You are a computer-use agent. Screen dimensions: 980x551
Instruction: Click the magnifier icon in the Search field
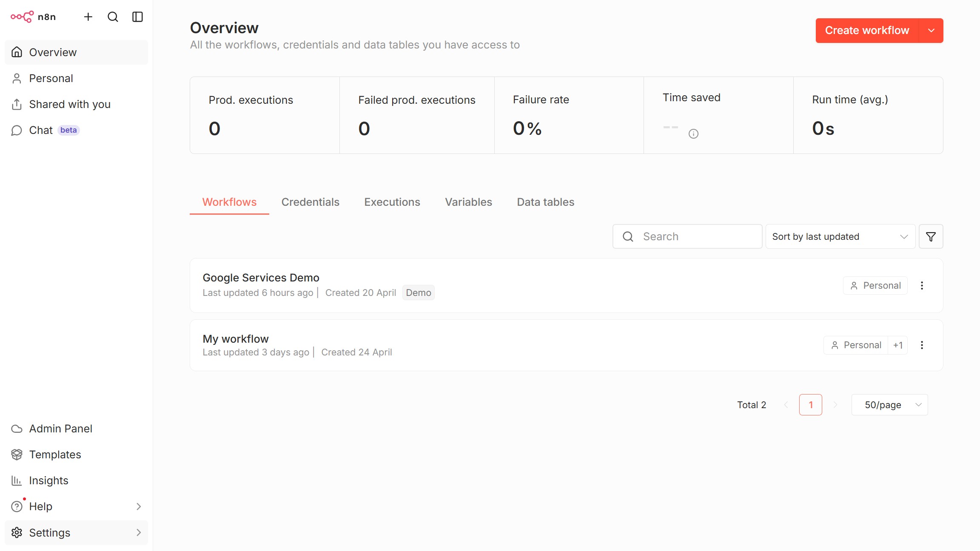pyautogui.click(x=628, y=236)
